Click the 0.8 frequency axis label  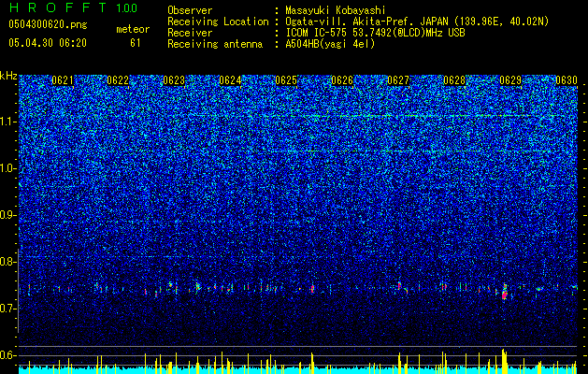pos(8,262)
